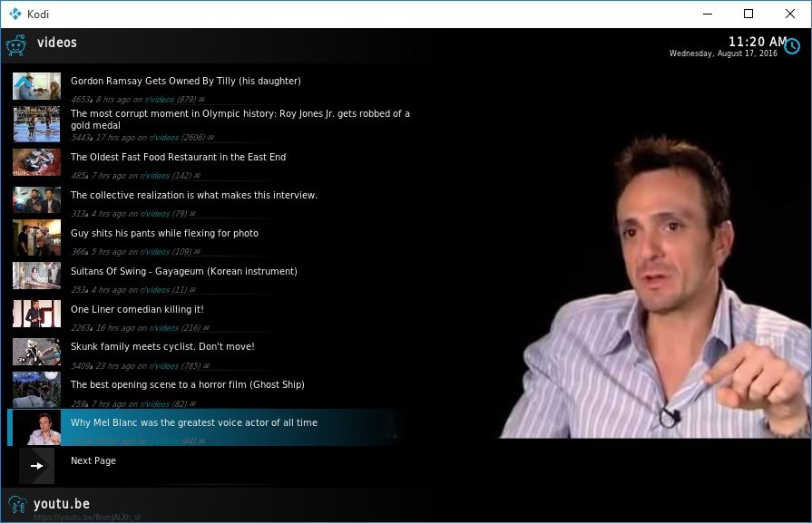Screen dimensions: 812x523
Task: Play 'The Oldest Fast Food Restaurant' video
Action: [x=178, y=157]
